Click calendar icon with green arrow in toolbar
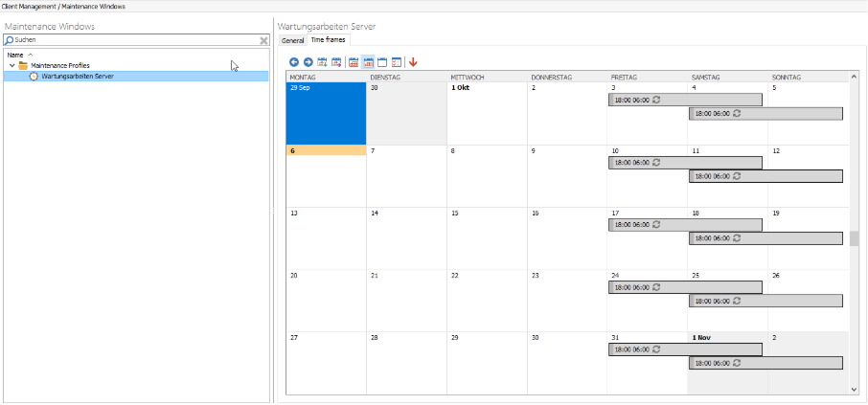 point(323,62)
